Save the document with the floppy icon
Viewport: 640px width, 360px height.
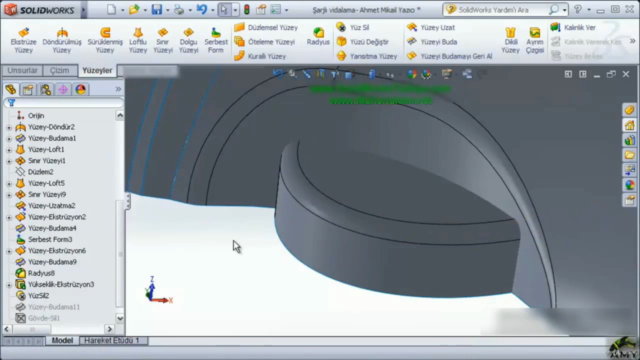pos(157,9)
